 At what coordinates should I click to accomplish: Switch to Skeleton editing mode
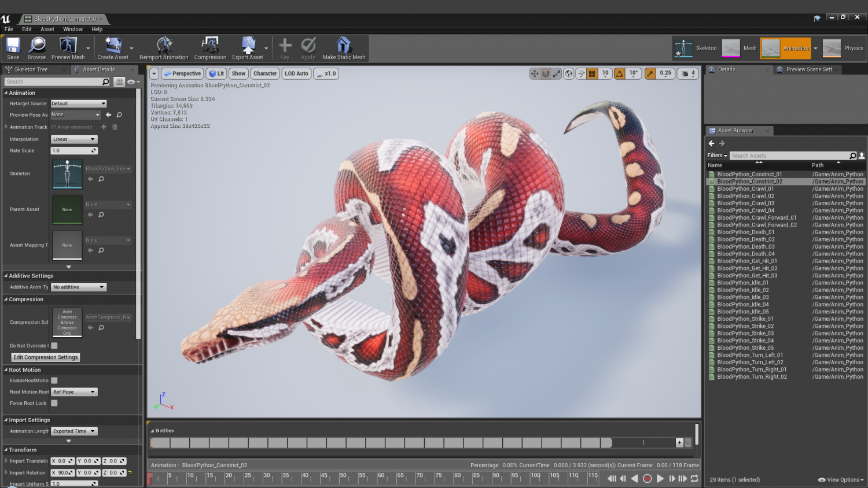tap(696, 48)
